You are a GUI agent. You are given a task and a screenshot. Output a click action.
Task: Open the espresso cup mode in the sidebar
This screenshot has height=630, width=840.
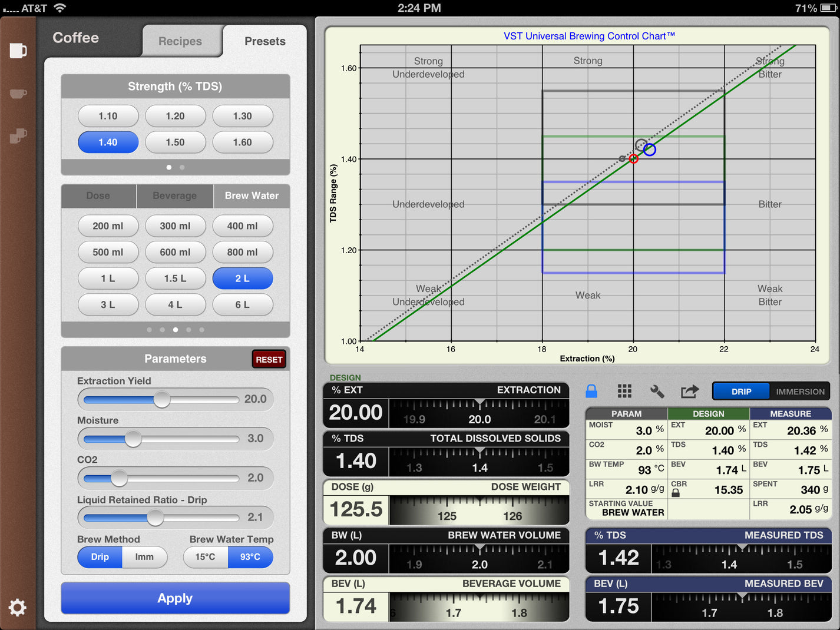pyautogui.click(x=18, y=93)
